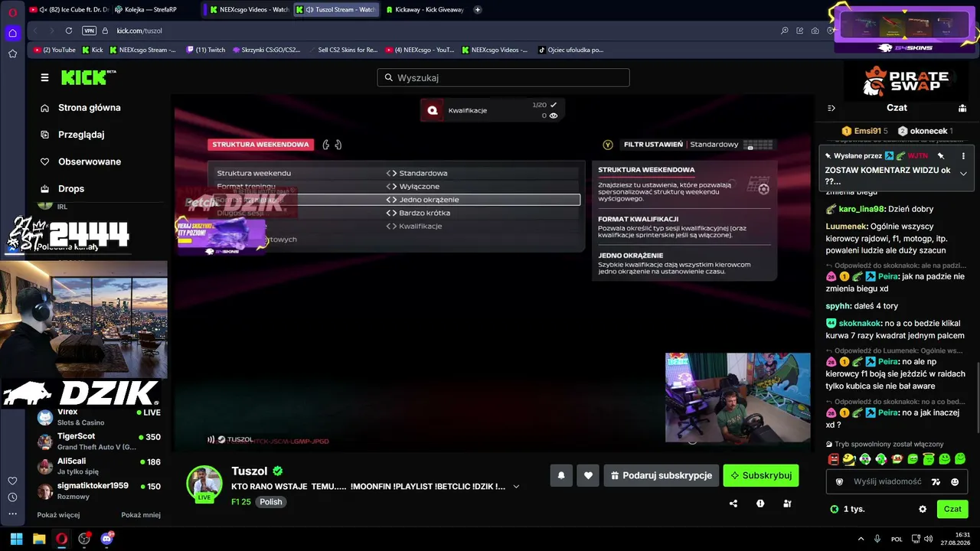Open a new browser tab
980x551 pixels.
(x=478, y=10)
